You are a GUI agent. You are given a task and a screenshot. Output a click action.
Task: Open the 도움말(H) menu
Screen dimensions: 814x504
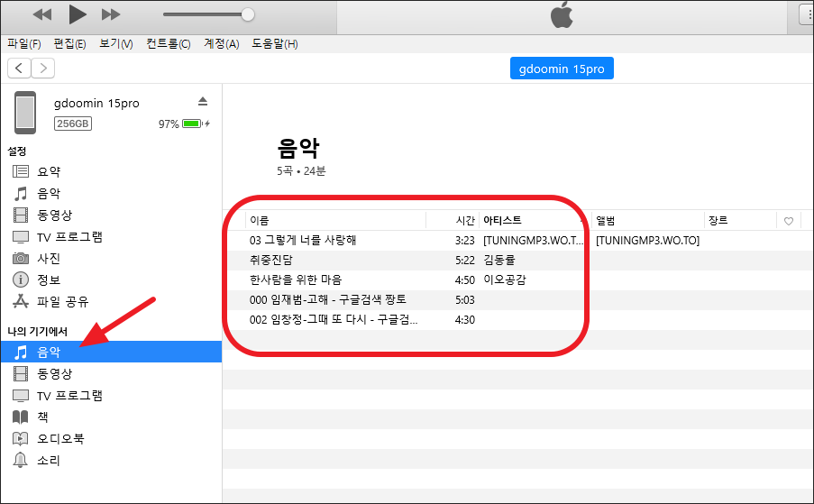(x=275, y=44)
